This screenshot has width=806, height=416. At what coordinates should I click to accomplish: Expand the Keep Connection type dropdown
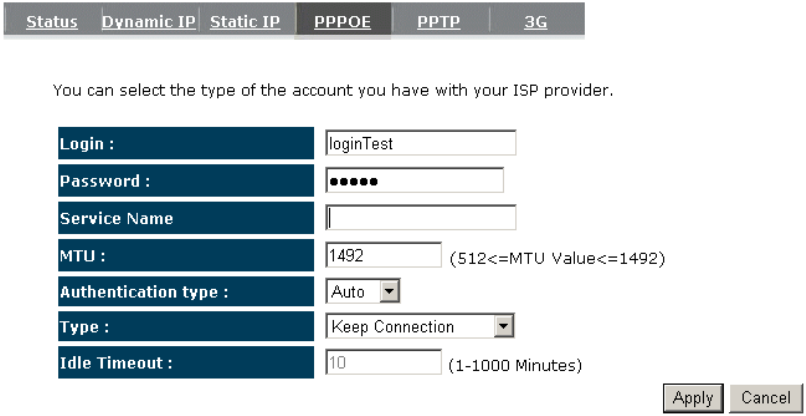point(420,326)
